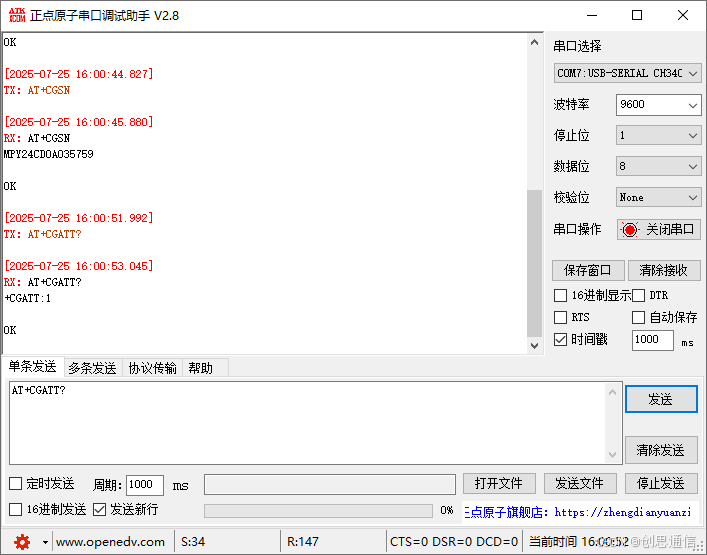Enable the 16进制发送 checkbox

(x=15, y=510)
